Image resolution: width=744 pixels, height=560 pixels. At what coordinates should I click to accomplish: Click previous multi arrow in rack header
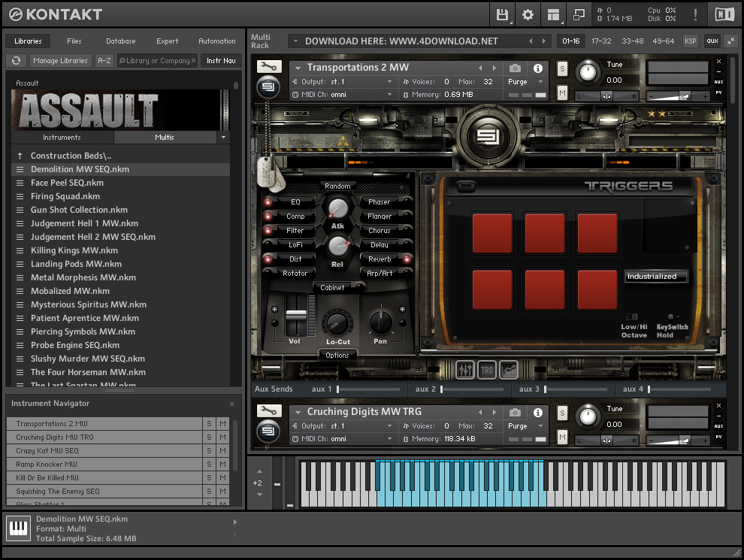531,41
